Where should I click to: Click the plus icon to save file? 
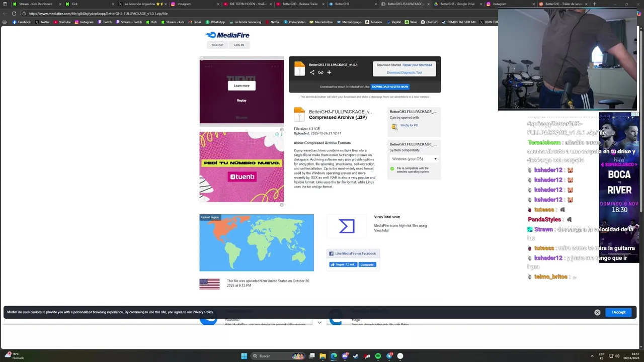pyautogui.click(x=329, y=72)
